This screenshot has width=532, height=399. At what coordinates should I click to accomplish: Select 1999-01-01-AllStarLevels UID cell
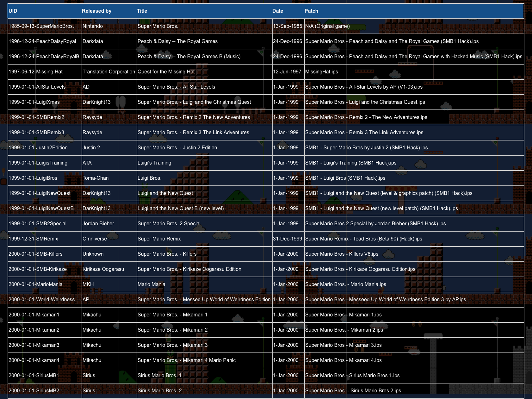(45, 87)
